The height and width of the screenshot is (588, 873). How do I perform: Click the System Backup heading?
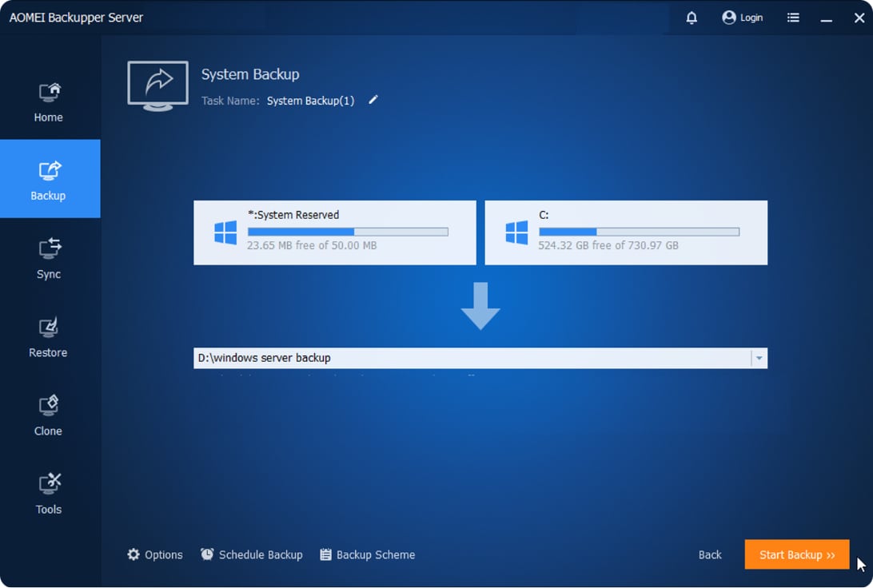point(250,74)
